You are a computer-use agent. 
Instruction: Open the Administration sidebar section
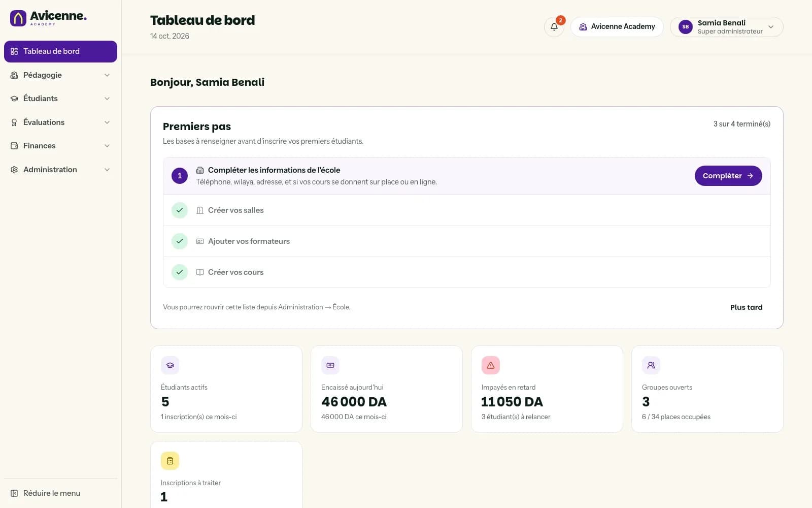60,170
